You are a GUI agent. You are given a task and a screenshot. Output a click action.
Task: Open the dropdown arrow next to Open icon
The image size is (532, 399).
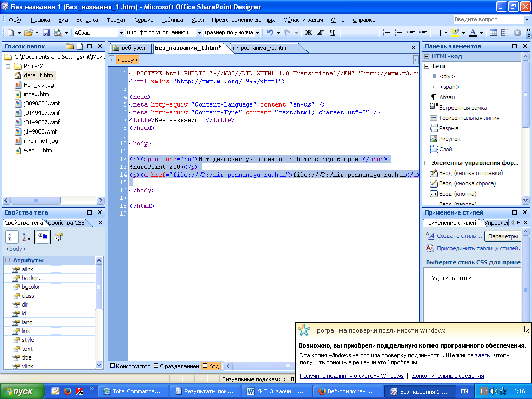(x=37, y=33)
